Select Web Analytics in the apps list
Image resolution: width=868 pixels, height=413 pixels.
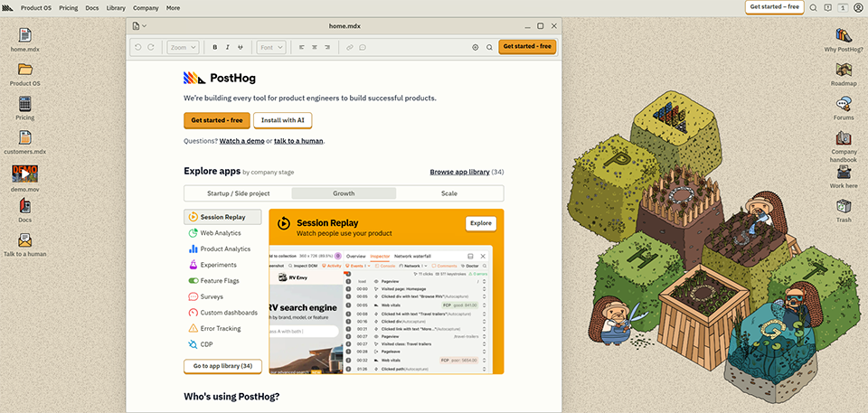[x=222, y=233]
